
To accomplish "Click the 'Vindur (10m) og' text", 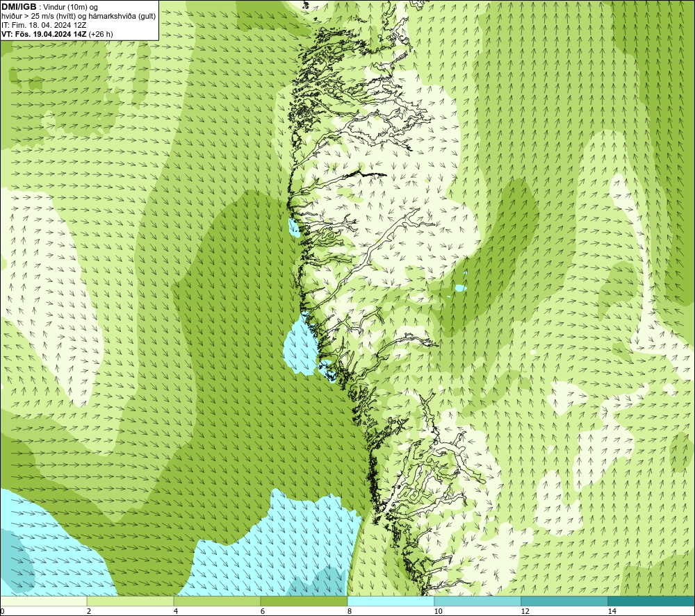I will tap(72, 8).
